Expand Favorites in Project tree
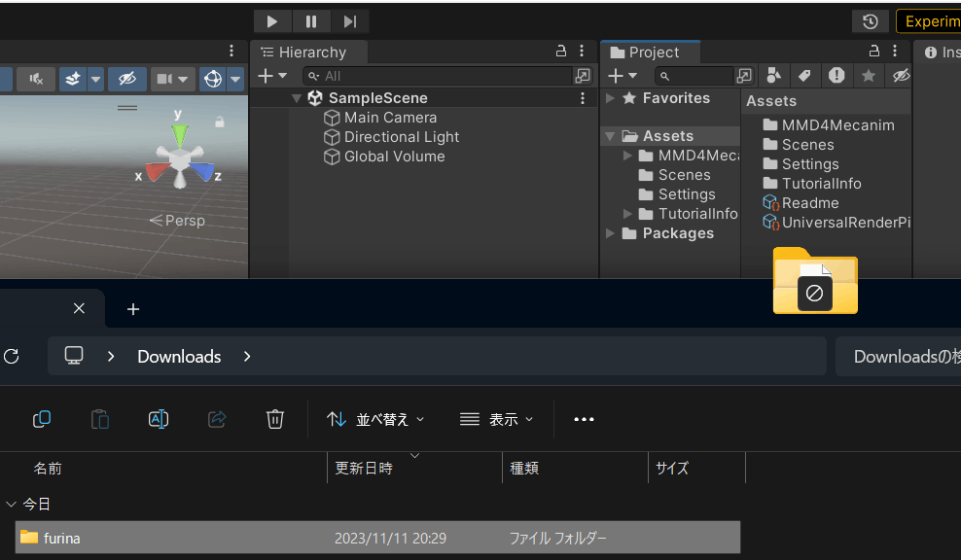961x560 pixels. coord(611,98)
